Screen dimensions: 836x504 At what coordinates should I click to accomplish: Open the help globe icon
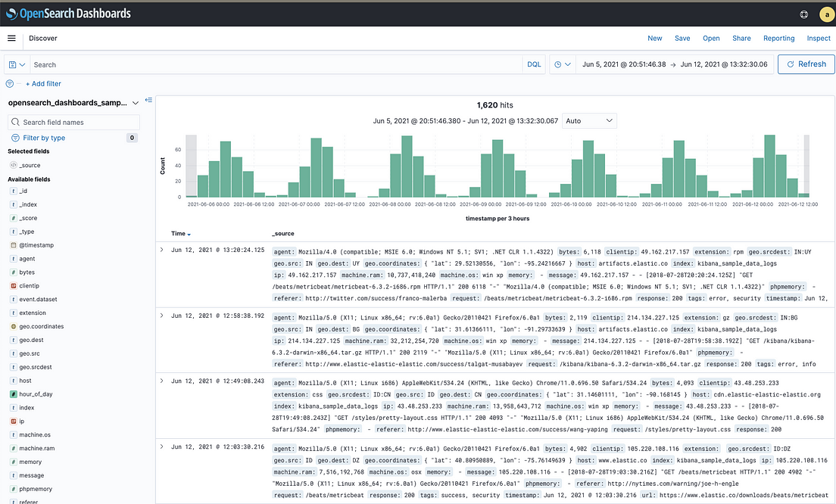pos(804,14)
